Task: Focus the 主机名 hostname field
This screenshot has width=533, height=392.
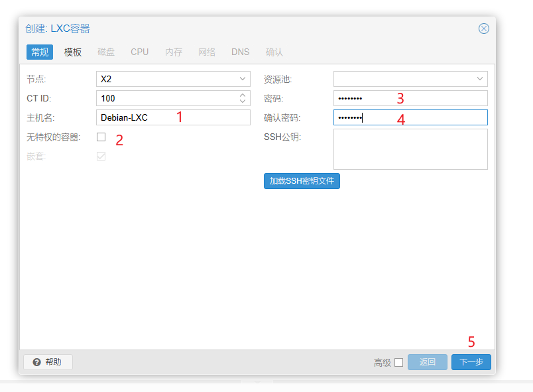Action: (x=173, y=117)
